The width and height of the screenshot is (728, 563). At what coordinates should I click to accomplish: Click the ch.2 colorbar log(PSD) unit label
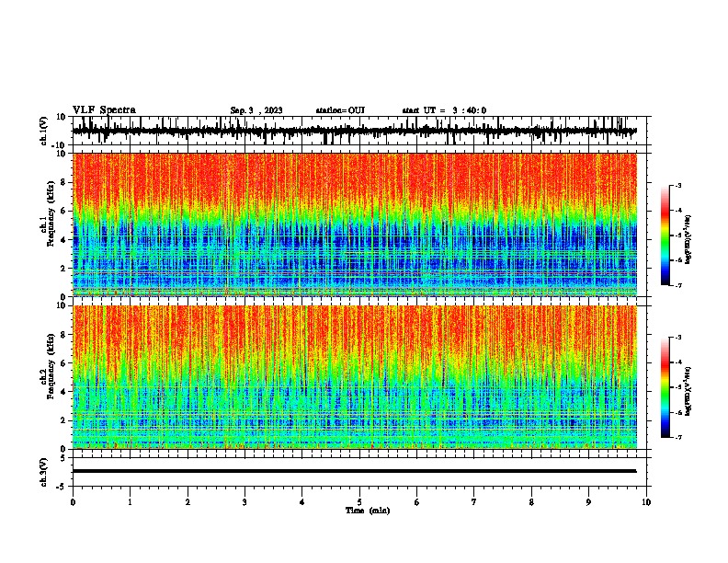pos(688,391)
